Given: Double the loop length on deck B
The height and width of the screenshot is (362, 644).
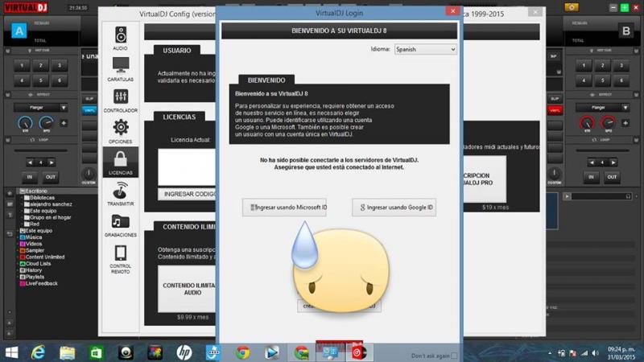Looking at the screenshot, I should [613, 162].
